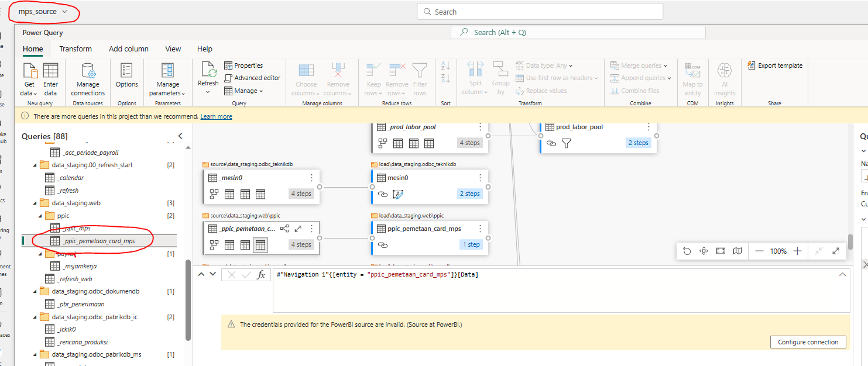This screenshot has width=868, height=366.
Task: Switch to the View ribbon tab
Action: pyautogui.click(x=173, y=49)
